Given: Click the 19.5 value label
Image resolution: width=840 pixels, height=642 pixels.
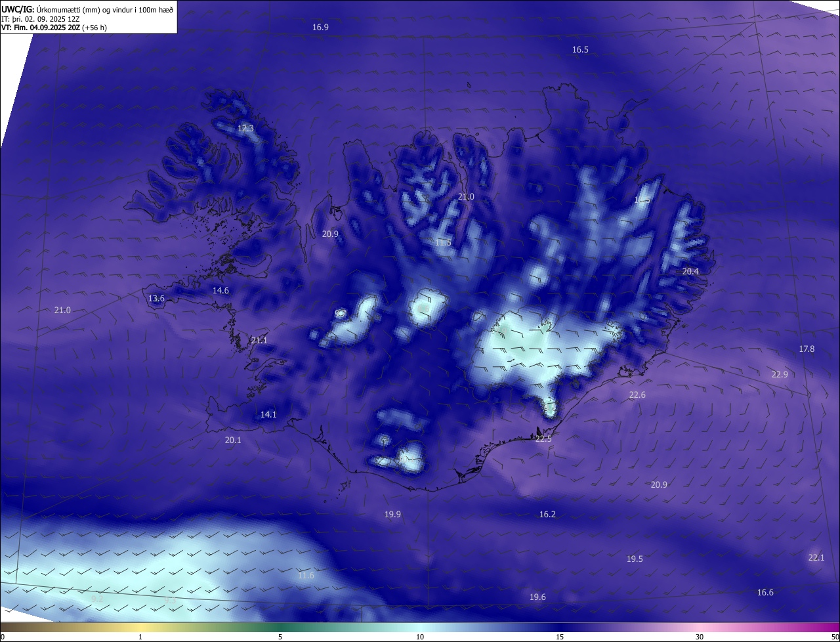Looking at the screenshot, I should click(635, 559).
